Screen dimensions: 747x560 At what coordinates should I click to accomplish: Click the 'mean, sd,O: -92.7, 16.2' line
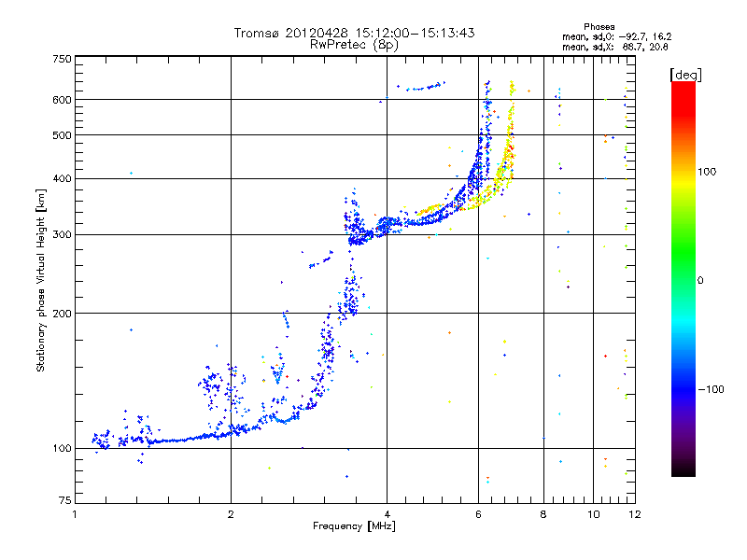click(616, 36)
